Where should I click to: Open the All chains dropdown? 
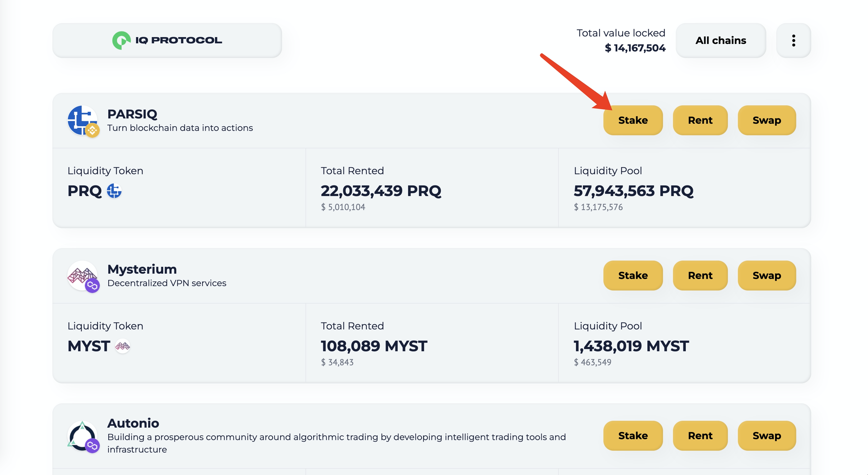point(720,41)
